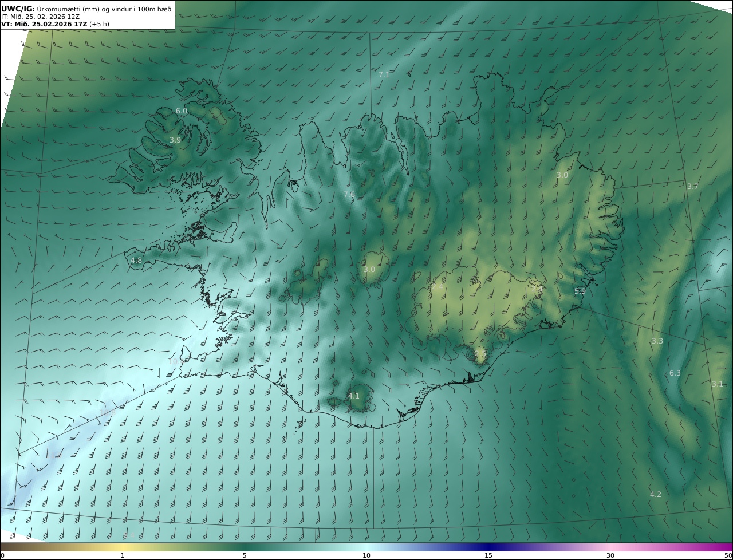Click the colorbar tick label 1
This screenshot has width=733, height=560.
123,555
